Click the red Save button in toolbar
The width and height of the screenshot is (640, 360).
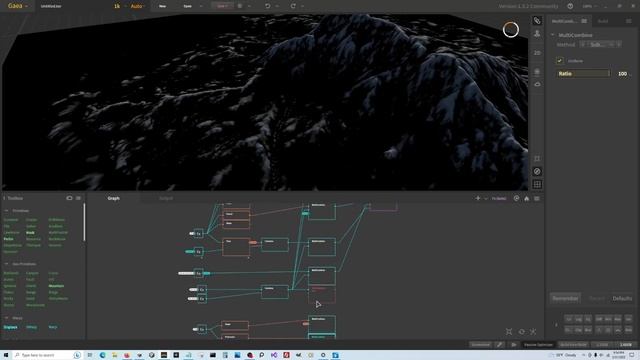click(x=222, y=6)
